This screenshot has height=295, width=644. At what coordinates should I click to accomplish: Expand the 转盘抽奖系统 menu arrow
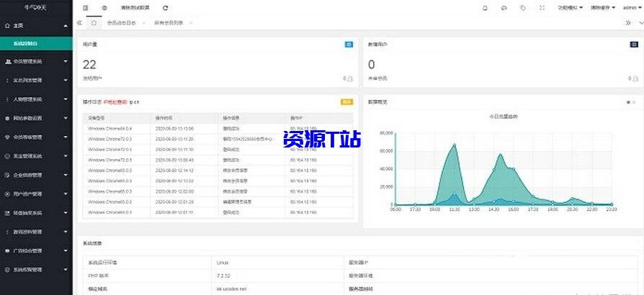(66, 213)
